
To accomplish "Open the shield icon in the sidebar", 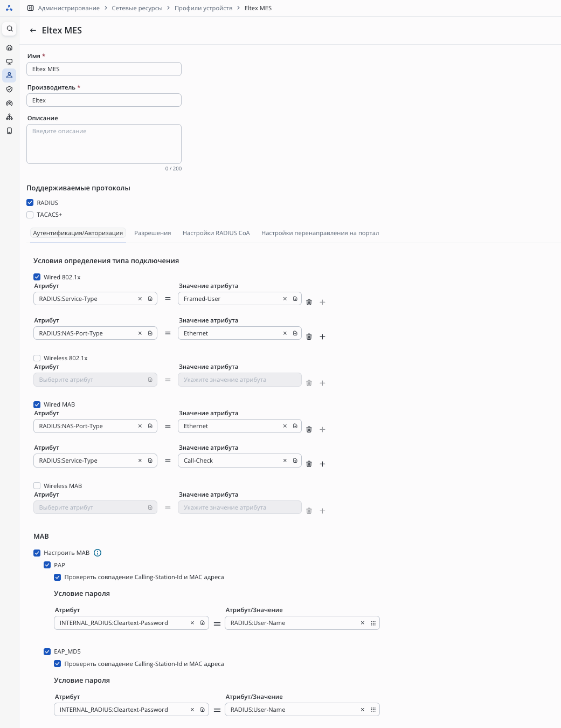I will (9, 90).
